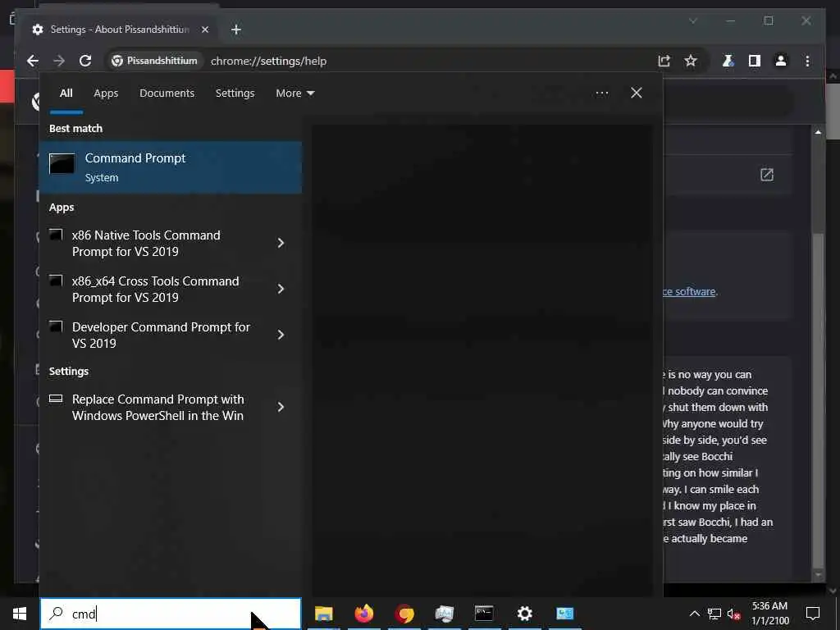Click the settings page vertical scrollbar

click(818, 402)
